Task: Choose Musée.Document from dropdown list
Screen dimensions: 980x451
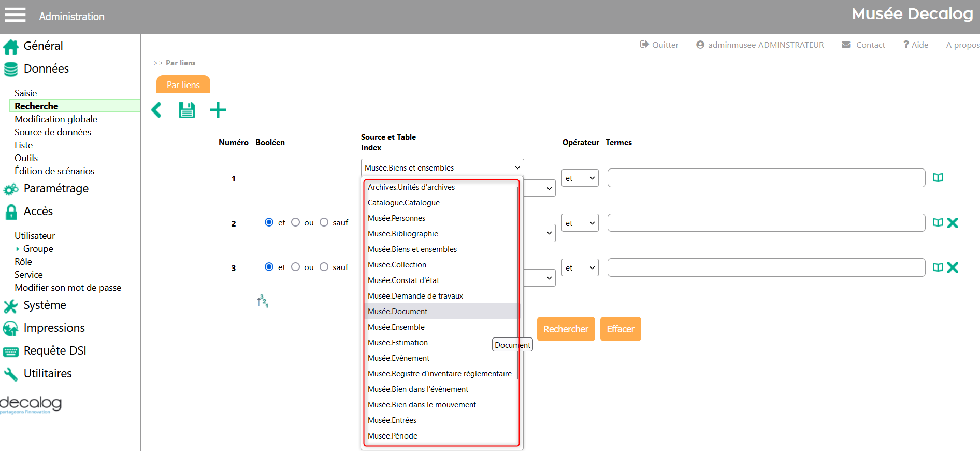Action: (398, 311)
